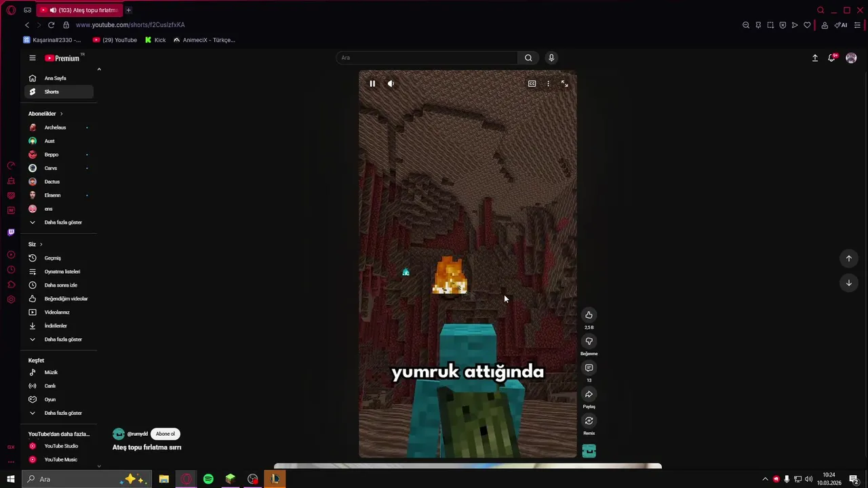Viewport: 868px width, 488px height.
Task: Open Müzik under Keşfet
Action: click(59, 372)
